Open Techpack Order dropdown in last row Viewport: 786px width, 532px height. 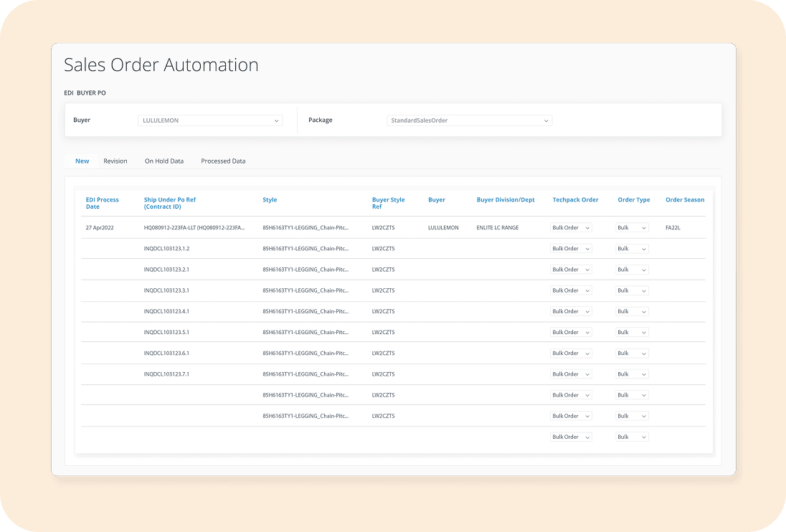[571, 437]
